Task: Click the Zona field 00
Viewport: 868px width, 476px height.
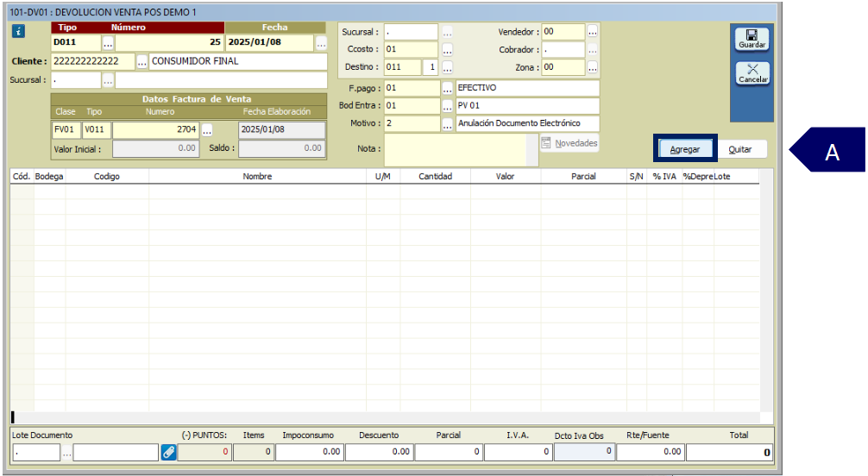Action: [x=563, y=67]
